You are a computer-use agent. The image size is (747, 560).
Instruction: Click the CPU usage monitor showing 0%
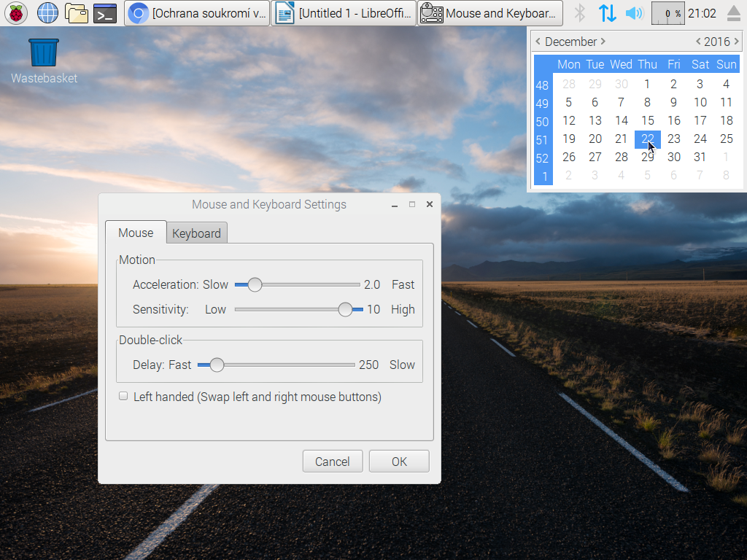(668, 12)
